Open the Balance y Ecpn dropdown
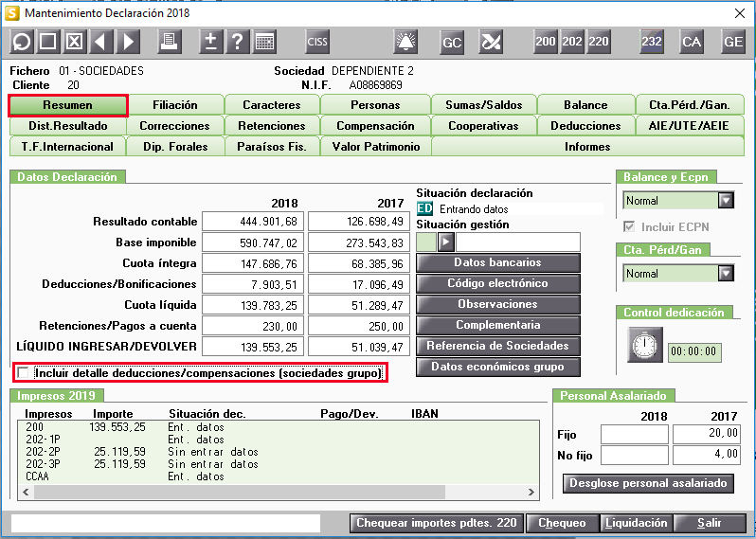756x539 pixels. pyautogui.click(x=726, y=200)
